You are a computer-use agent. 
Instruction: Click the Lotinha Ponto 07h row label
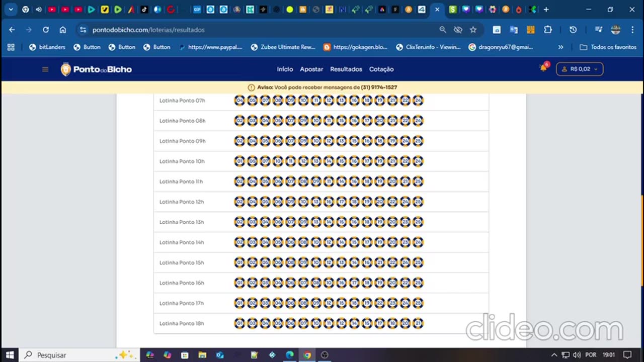(x=182, y=101)
